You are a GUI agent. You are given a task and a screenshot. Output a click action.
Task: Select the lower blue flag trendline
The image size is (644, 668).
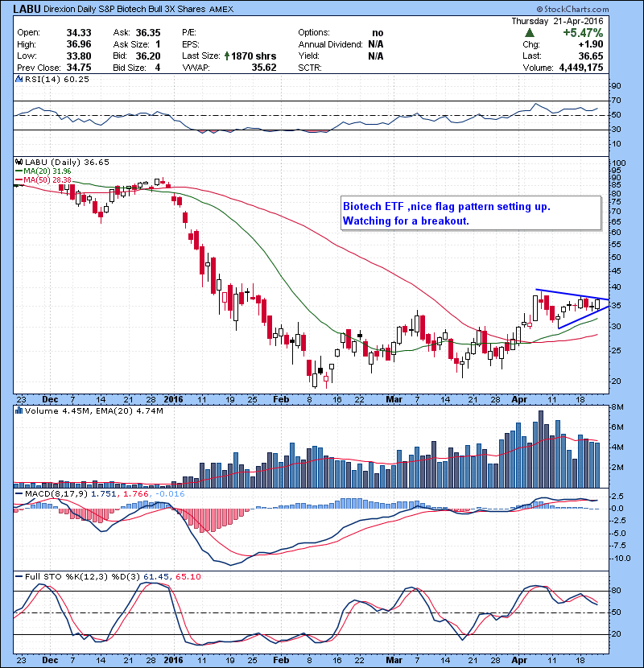click(580, 317)
